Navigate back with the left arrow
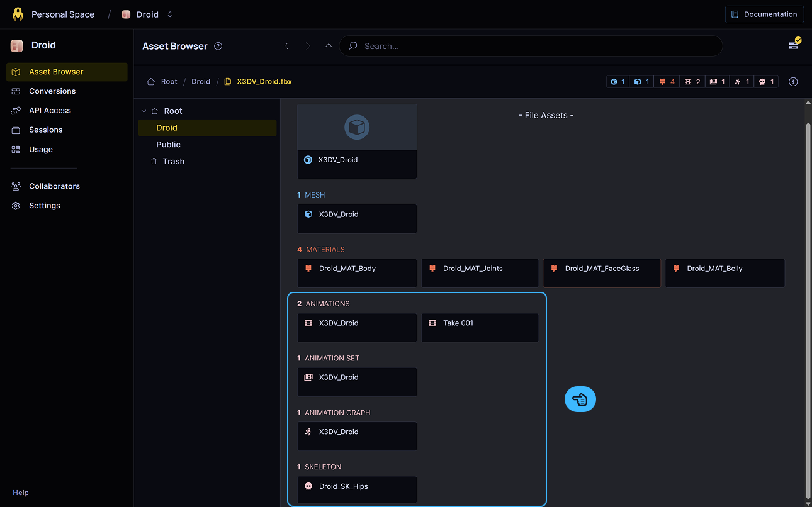The width and height of the screenshot is (812, 507). (286, 46)
